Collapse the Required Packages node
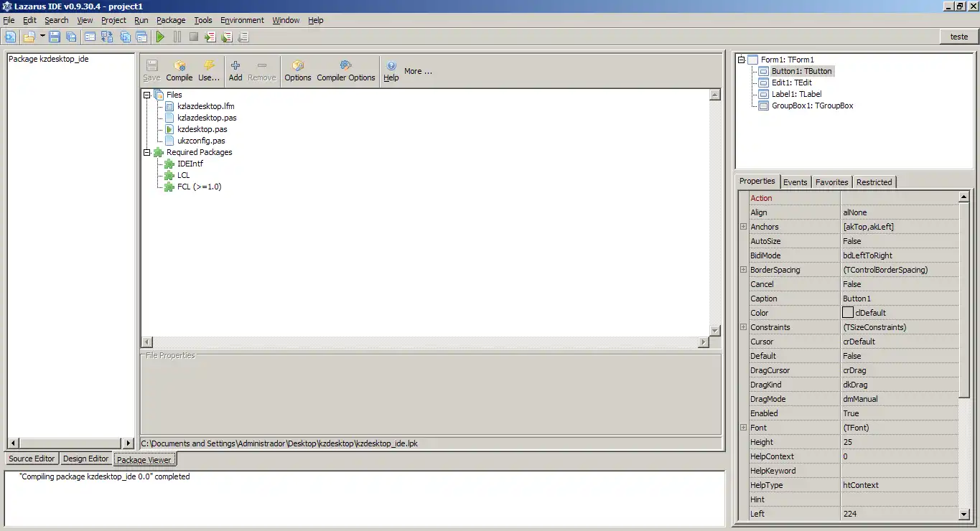The height and width of the screenshot is (531, 980). tap(147, 152)
